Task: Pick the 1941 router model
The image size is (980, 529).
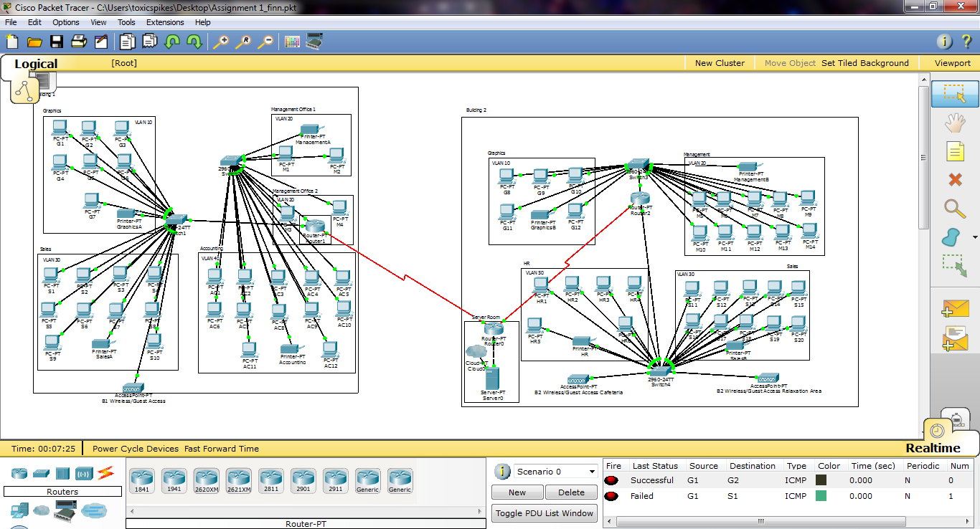Action: pyautogui.click(x=174, y=481)
